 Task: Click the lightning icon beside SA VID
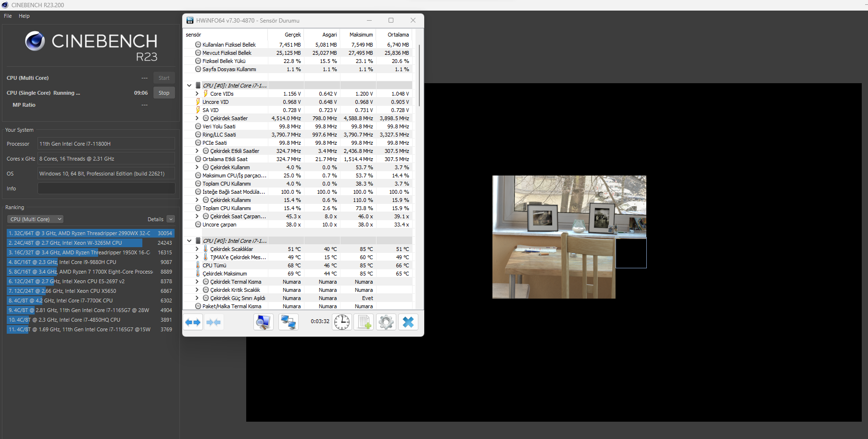(x=198, y=110)
